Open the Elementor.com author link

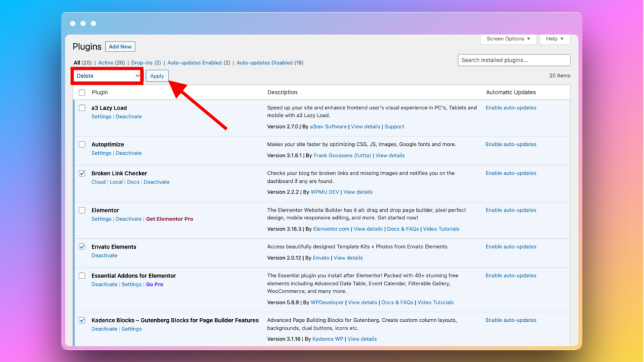click(331, 229)
